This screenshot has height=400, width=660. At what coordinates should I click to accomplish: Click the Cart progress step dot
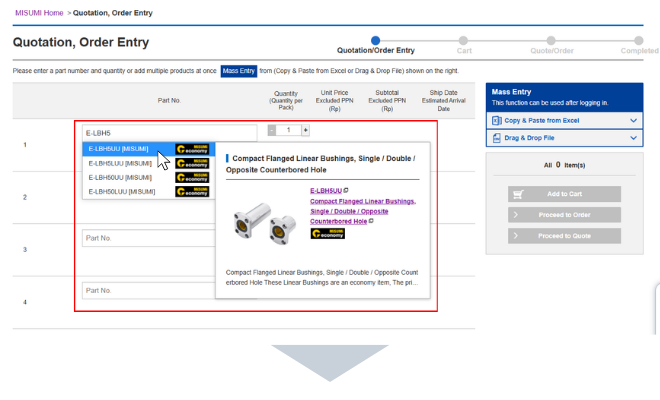[x=463, y=40]
